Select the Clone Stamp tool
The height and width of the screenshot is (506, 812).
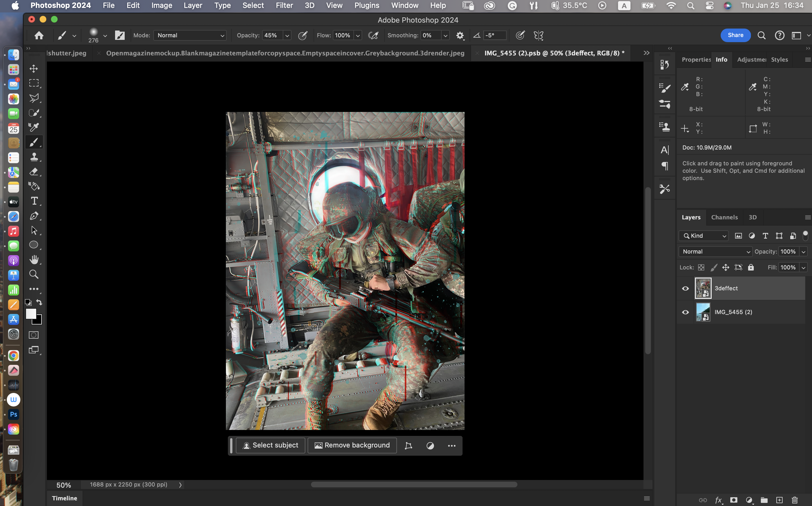tap(34, 157)
